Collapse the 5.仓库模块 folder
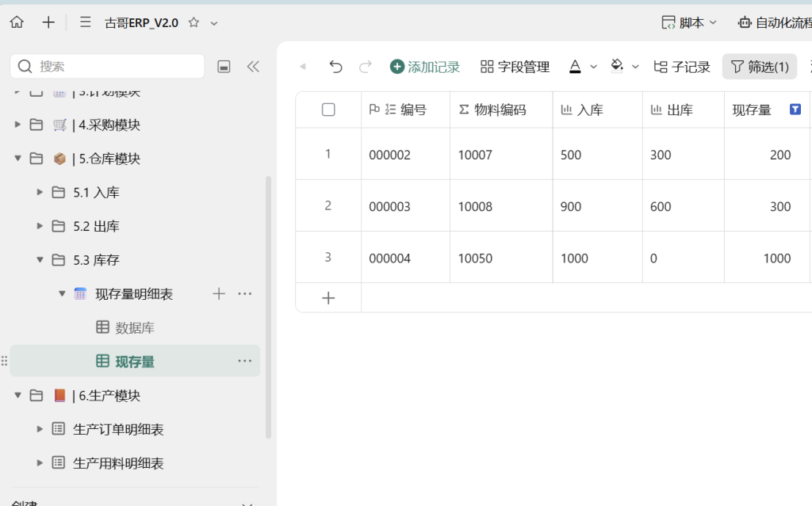 17,158
